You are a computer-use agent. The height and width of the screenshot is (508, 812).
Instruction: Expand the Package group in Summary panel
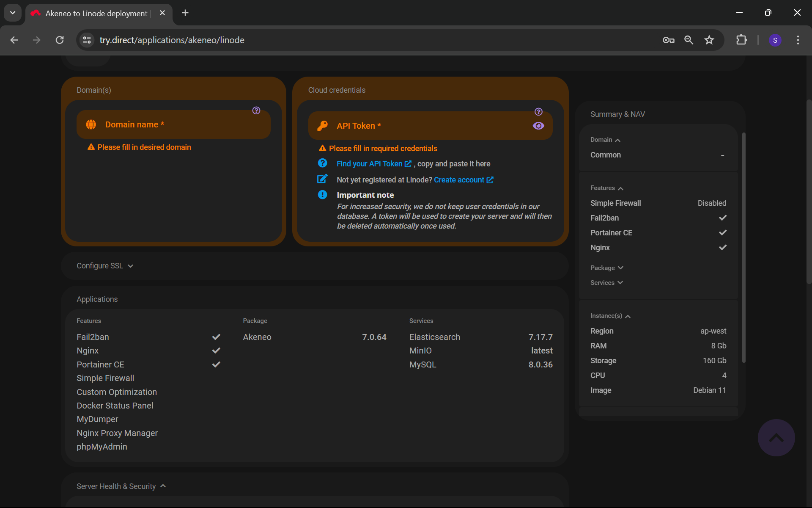point(607,268)
